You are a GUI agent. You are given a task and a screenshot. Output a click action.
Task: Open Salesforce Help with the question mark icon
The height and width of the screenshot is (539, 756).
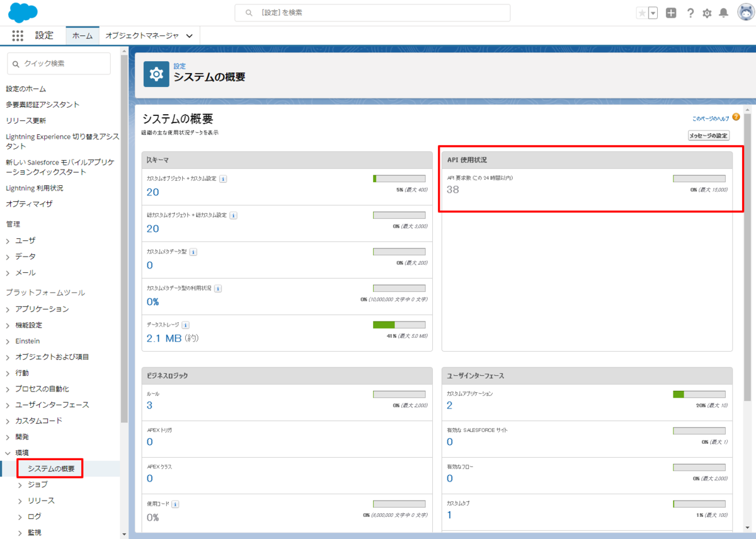click(x=690, y=12)
